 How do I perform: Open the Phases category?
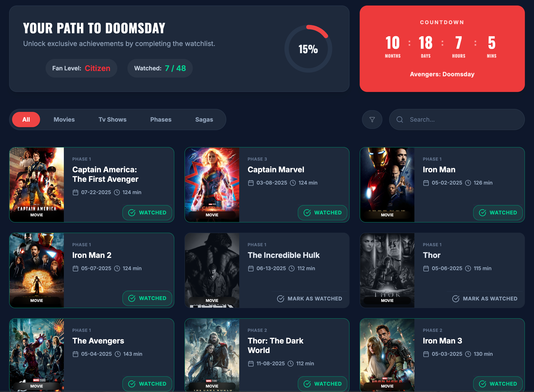coord(161,120)
